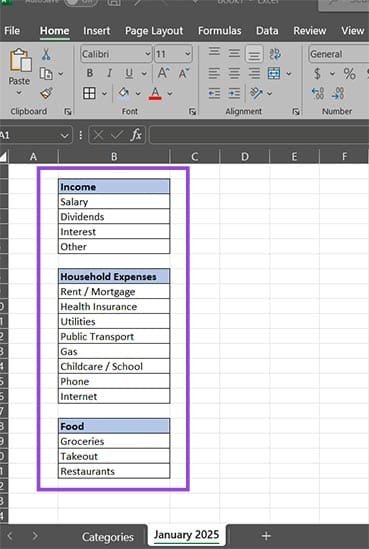Open the File menu

click(12, 31)
